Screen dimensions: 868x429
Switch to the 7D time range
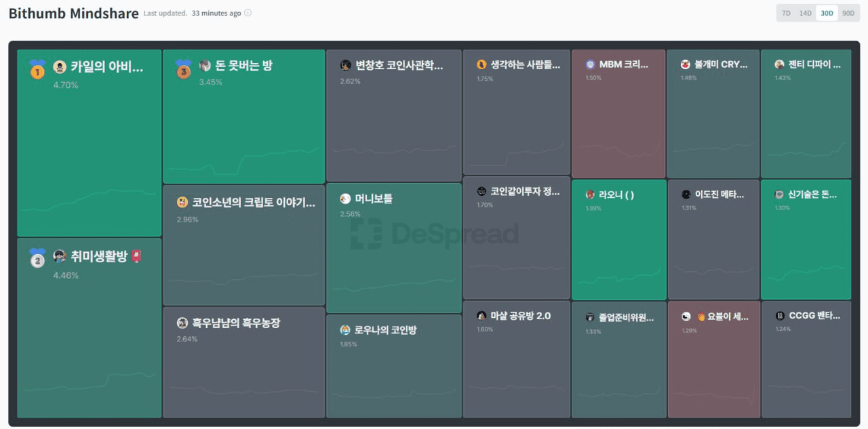point(786,13)
